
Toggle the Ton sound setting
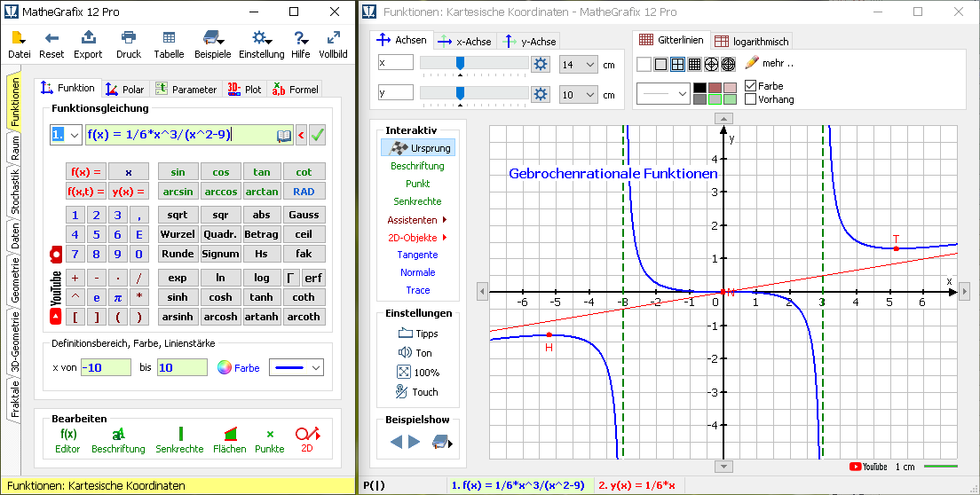pos(415,353)
